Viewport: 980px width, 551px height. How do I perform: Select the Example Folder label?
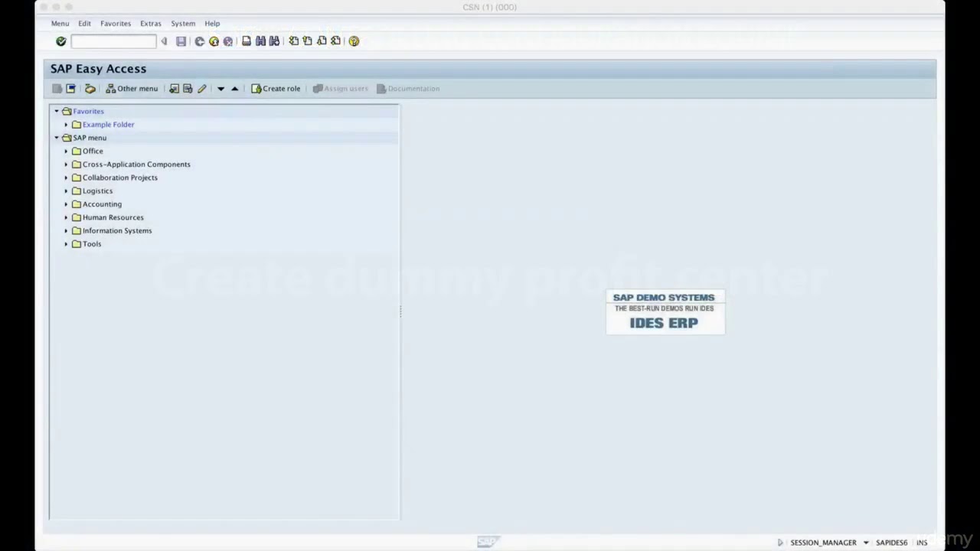(108, 125)
